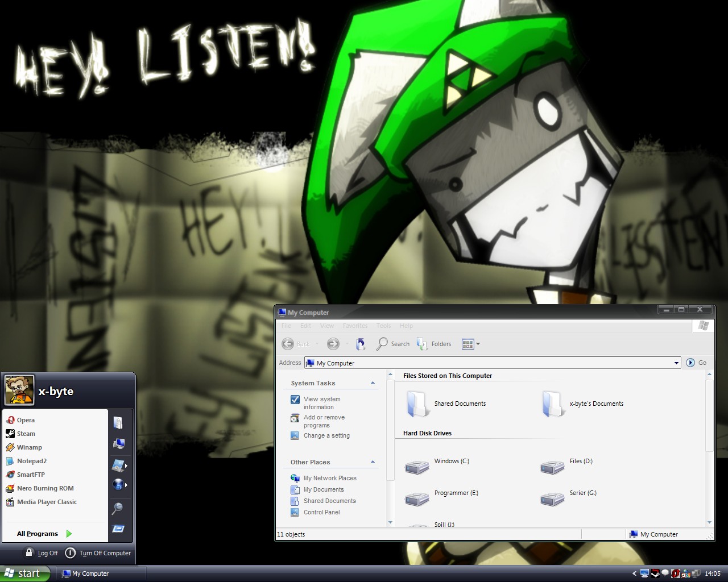Open the View menu
The height and width of the screenshot is (582, 728).
pyautogui.click(x=327, y=326)
